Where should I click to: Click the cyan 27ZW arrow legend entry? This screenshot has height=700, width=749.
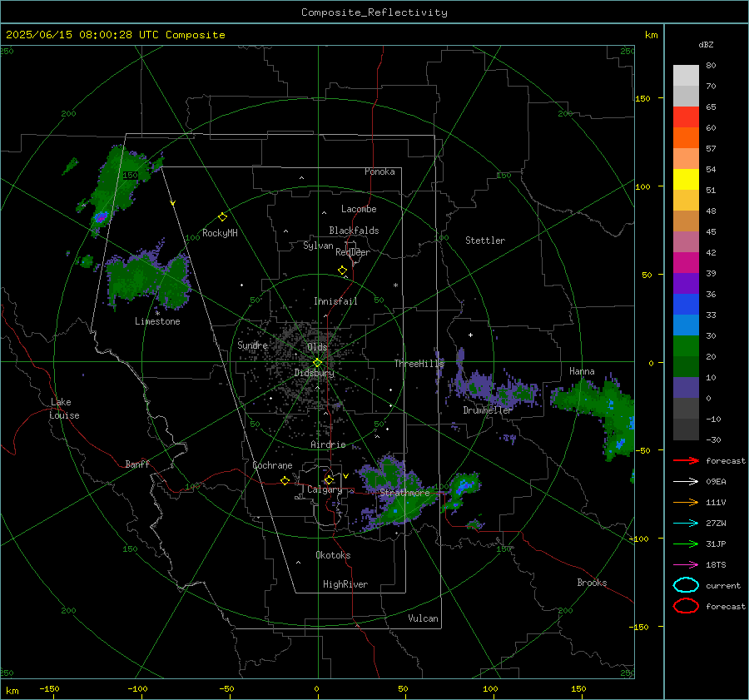[686, 524]
